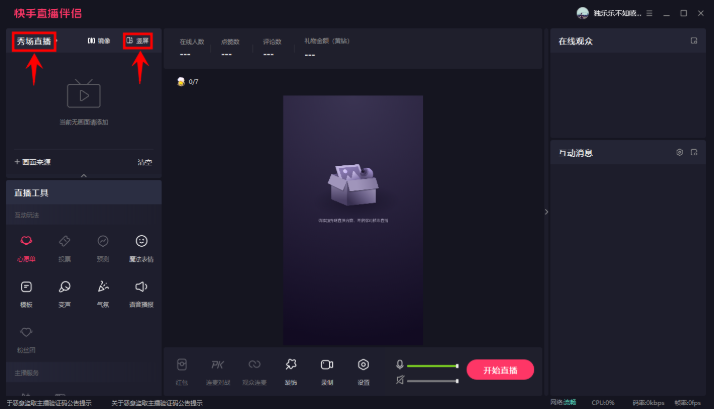Open the 魔法表情 smiley face tool

(x=142, y=246)
